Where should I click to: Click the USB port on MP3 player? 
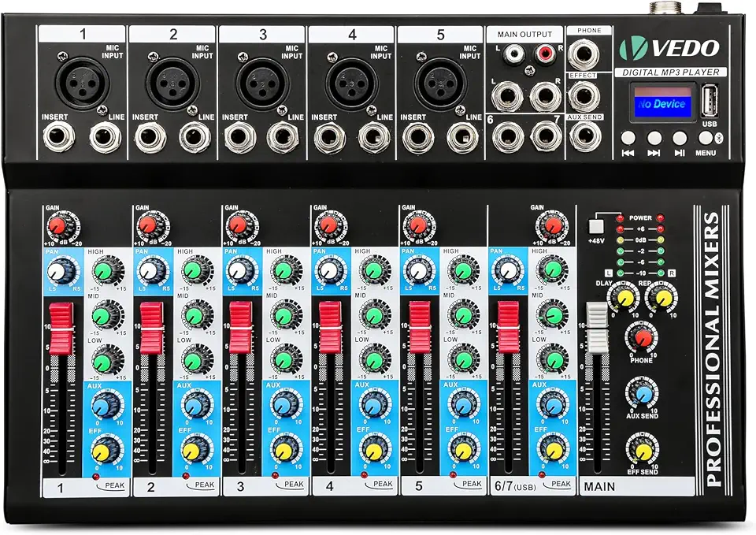point(710,101)
